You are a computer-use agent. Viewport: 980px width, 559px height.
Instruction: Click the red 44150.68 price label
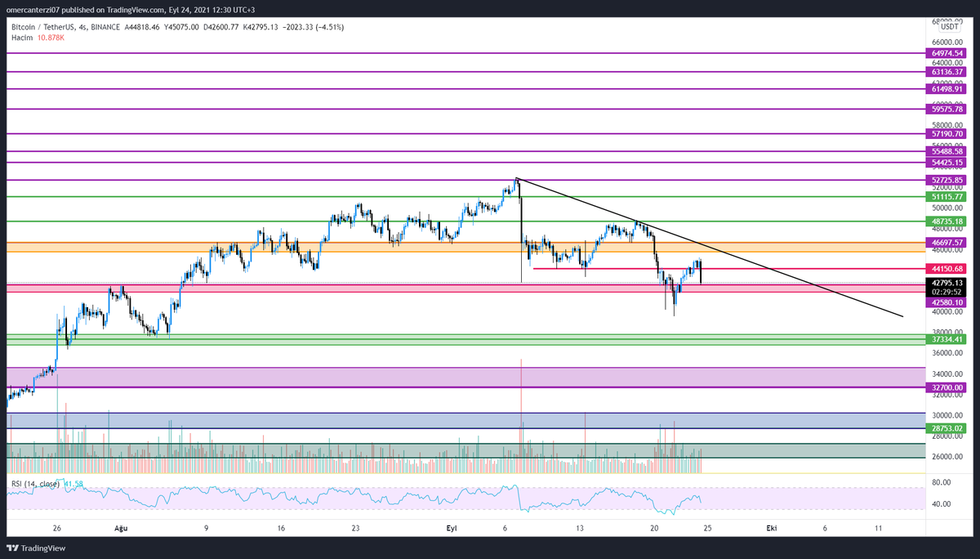coord(947,268)
